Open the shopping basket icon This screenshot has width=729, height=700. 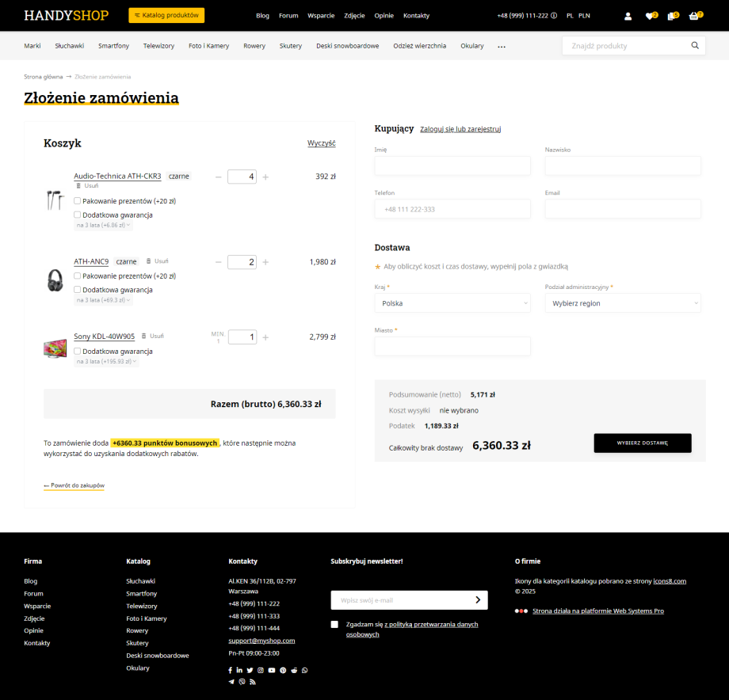click(x=694, y=16)
